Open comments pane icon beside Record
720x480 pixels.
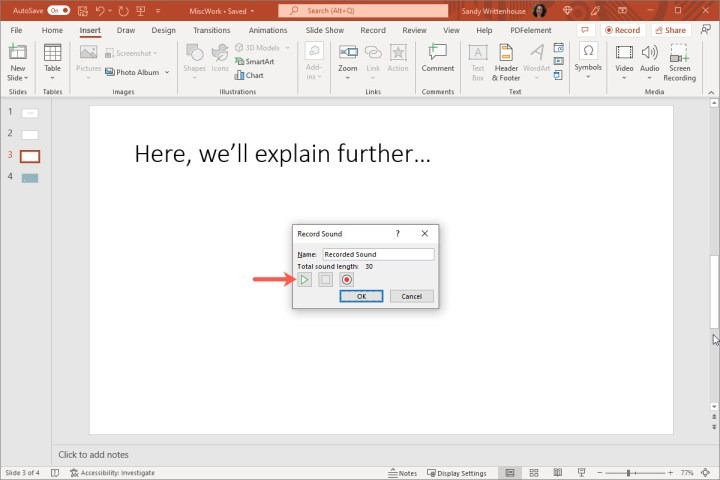(585, 30)
